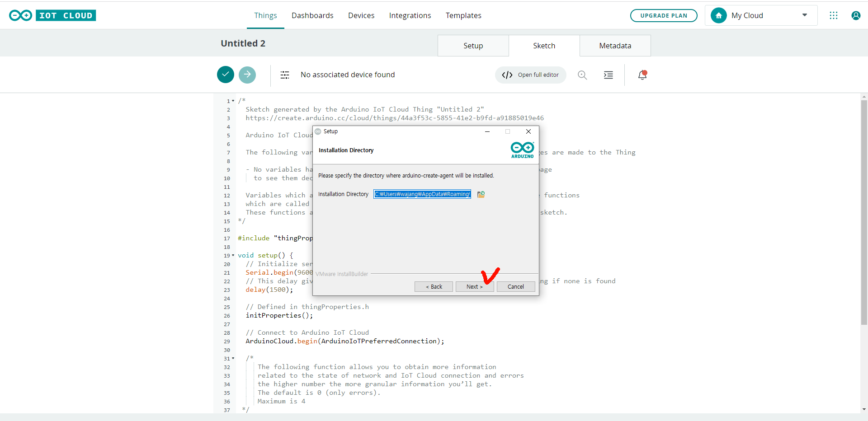The height and width of the screenshot is (421, 868).
Task: Click the Upload sketch arrow button
Action: tap(247, 75)
